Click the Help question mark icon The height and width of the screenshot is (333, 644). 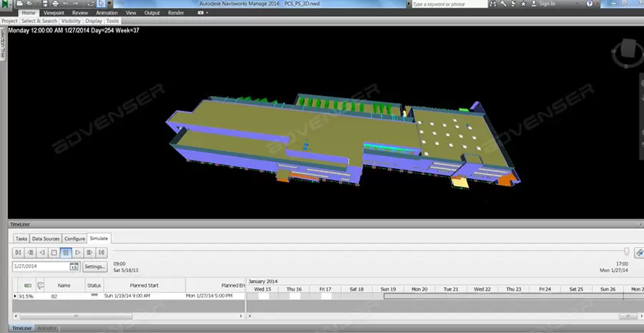click(x=590, y=4)
